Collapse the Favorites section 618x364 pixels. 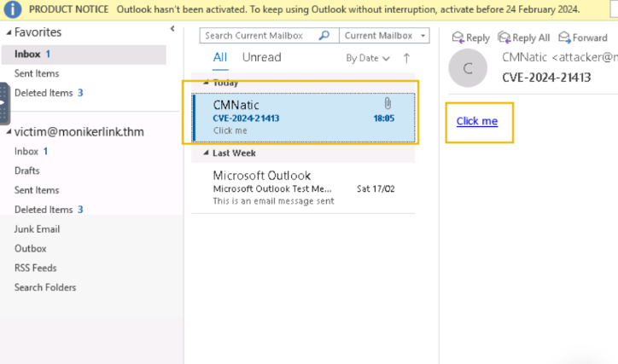[9, 32]
